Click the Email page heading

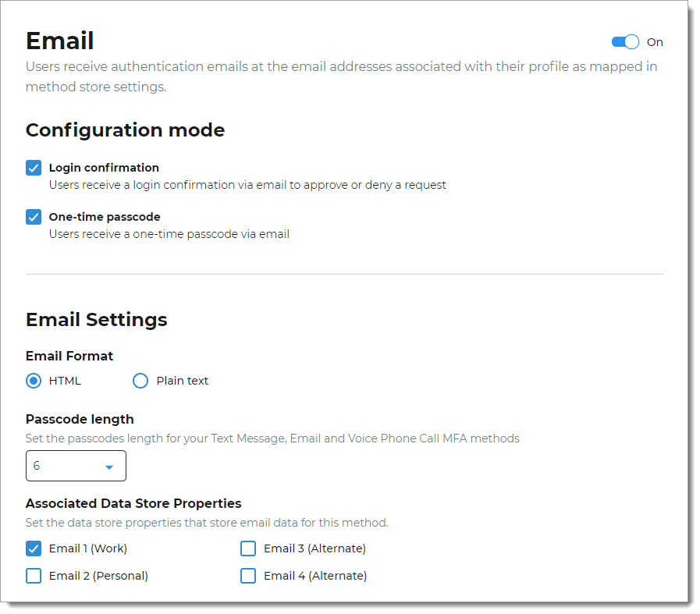coord(59,41)
